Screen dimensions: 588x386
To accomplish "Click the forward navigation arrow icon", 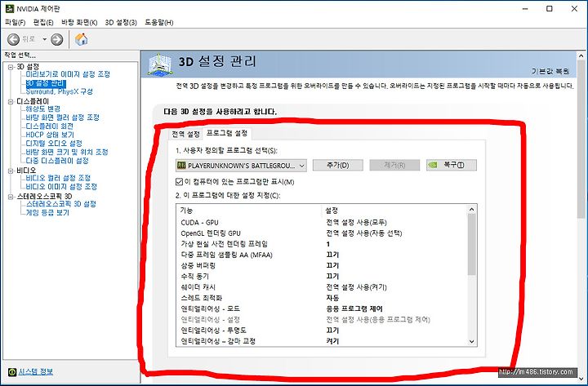I will [x=57, y=39].
